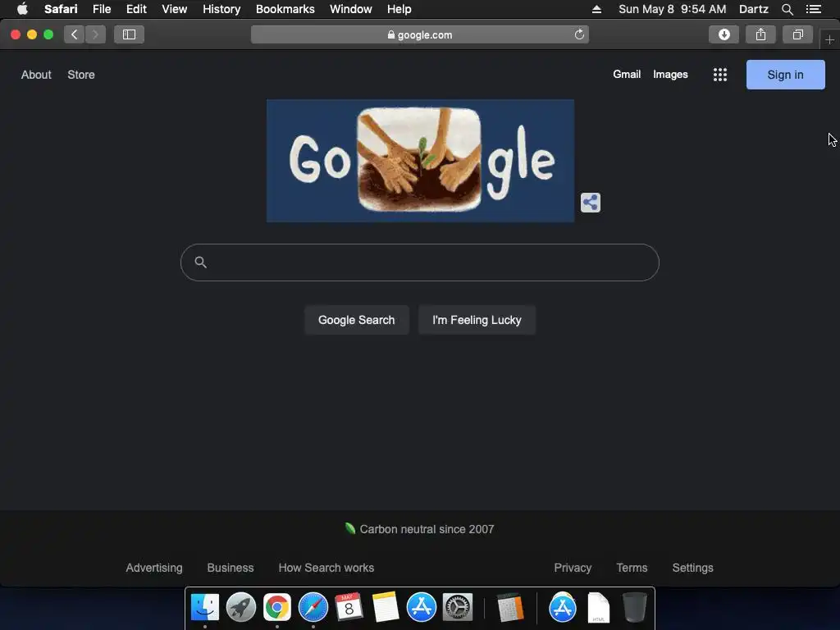Open How Search works link
Screen dimensions: 840x630
click(x=326, y=568)
